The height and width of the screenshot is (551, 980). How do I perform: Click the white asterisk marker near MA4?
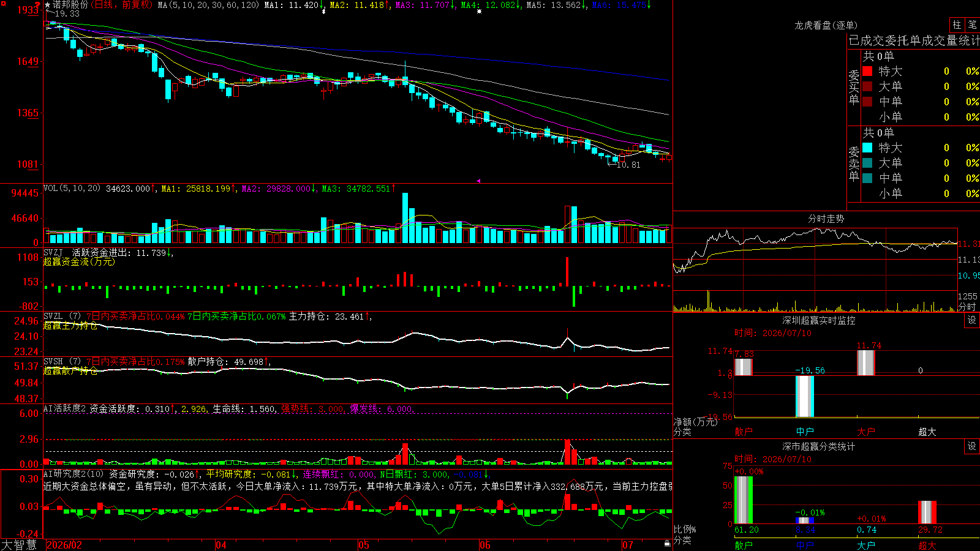coord(479,11)
